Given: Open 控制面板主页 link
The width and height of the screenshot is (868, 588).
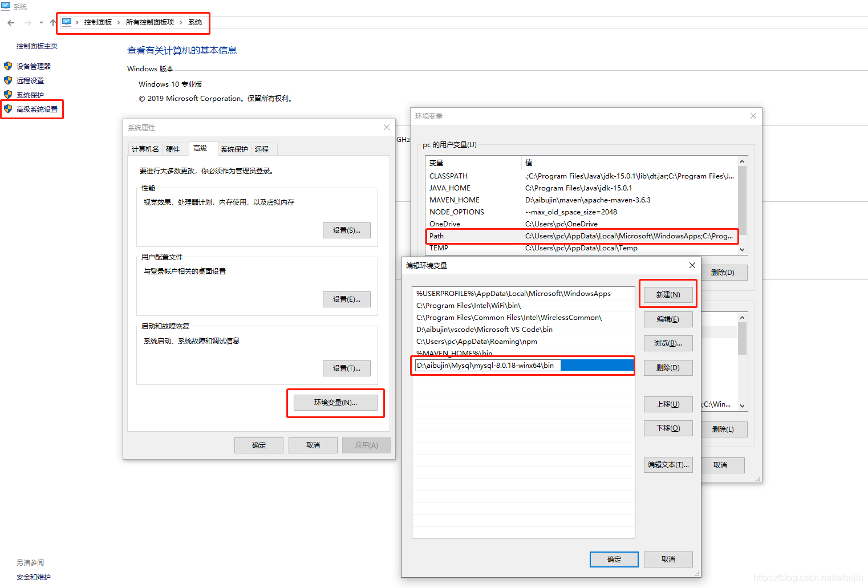Looking at the screenshot, I should [37, 46].
